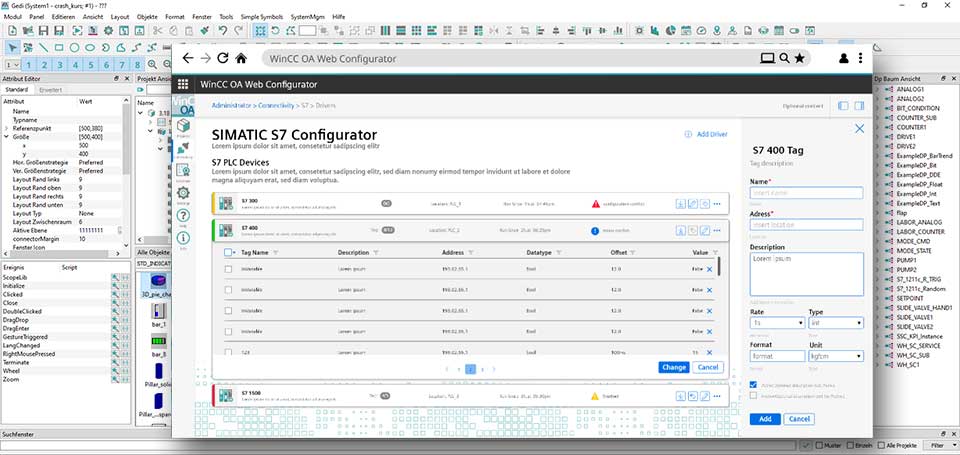Click the Name input field in tag panel
This screenshot has height=455, width=960.
pos(806,192)
